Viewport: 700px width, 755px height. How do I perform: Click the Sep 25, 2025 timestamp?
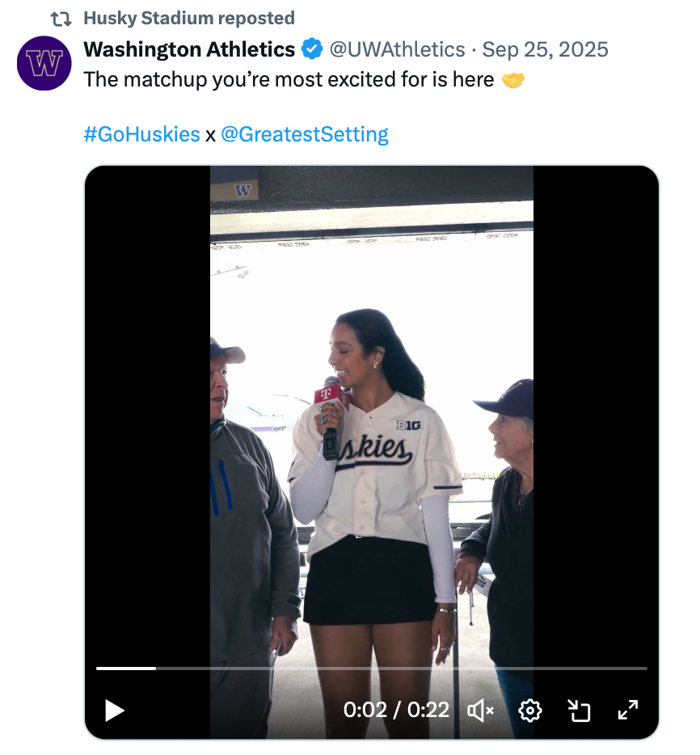[x=545, y=49]
